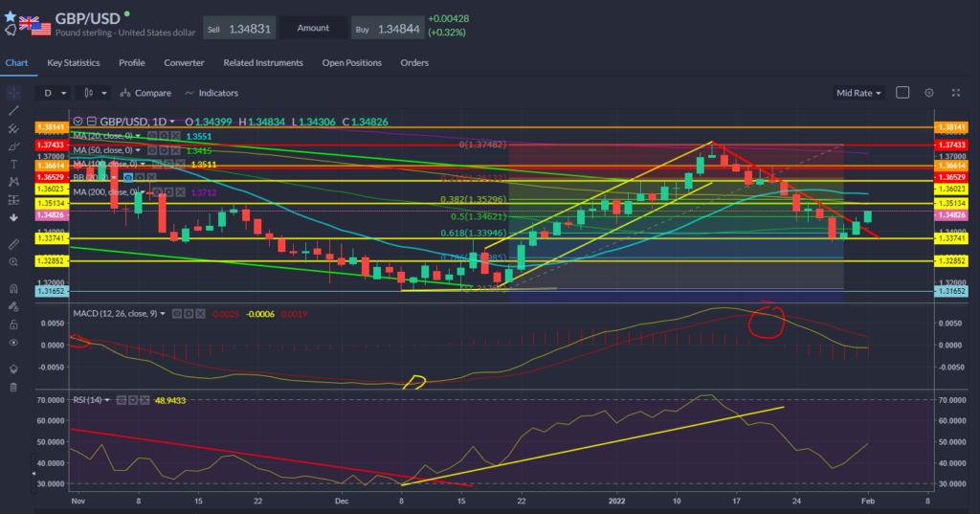Open the D timeframe dropdown
The image size is (980, 514).
52,93
